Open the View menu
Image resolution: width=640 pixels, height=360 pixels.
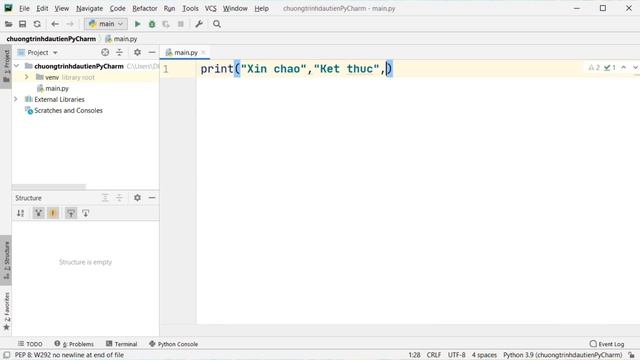click(x=62, y=8)
